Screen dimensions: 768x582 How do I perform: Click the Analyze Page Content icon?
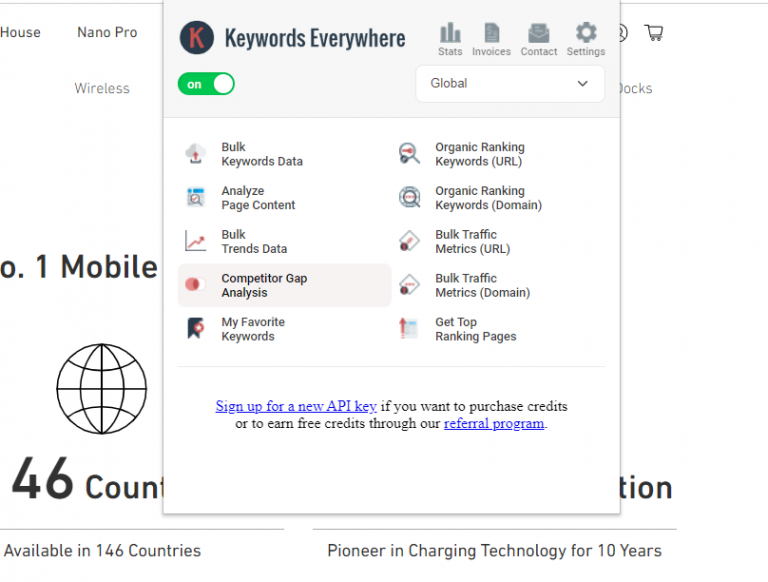pyautogui.click(x=196, y=198)
